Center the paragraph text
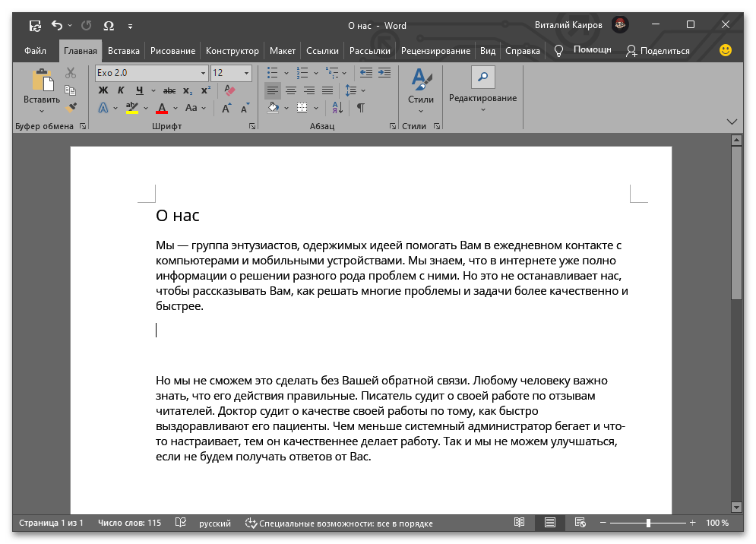This screenshot has width=756, height=544. tap(291, 90)
